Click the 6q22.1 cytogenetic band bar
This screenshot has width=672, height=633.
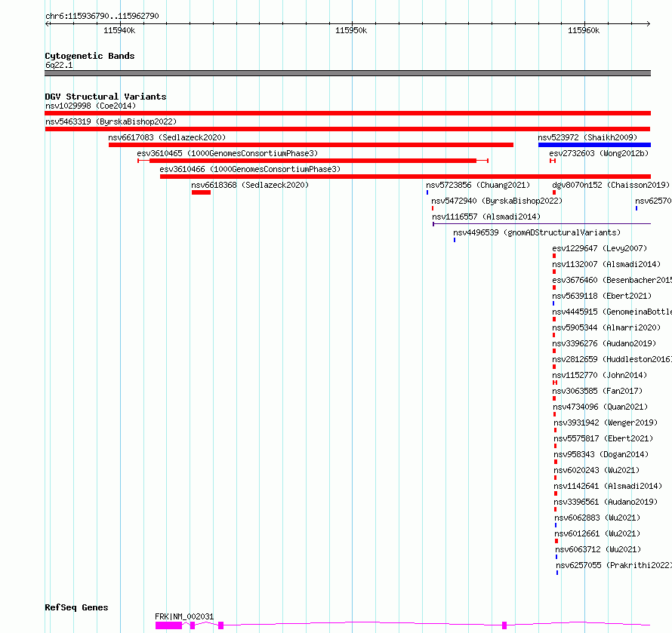point(347,73)
